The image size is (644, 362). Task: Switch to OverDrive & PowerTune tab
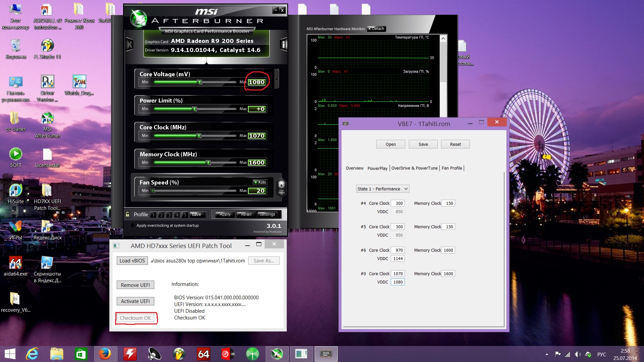click(414, 168)
